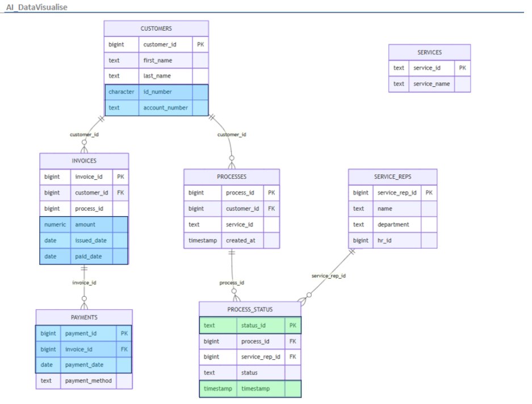Select the hr_id field in SERVICE_REPS
532x404 pixels.
(384, 240)
